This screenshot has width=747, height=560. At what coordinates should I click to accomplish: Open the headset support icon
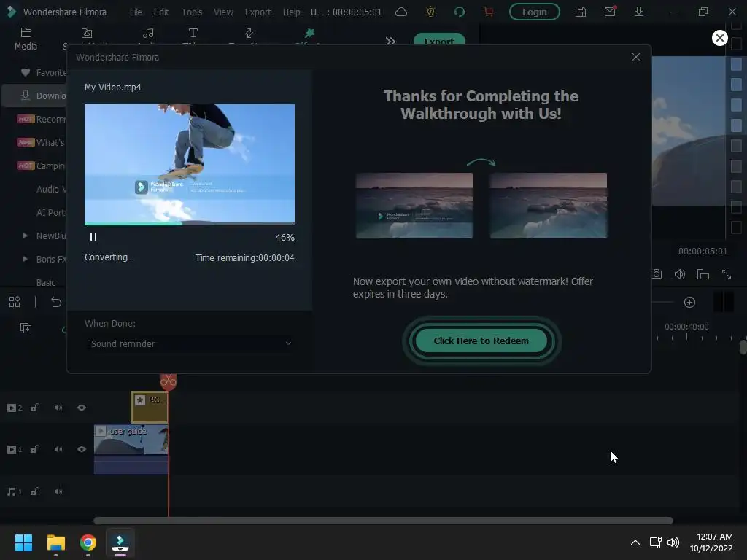click(x=460, y=12)
